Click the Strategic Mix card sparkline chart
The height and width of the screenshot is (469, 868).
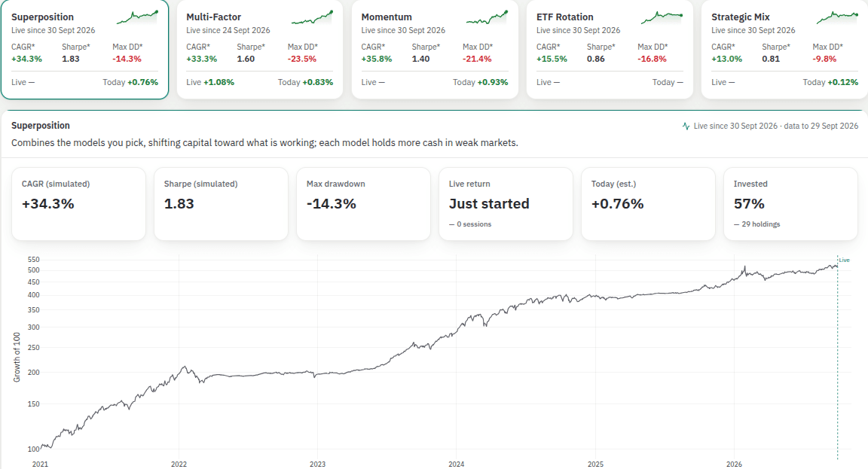click(x=837, y=18)
